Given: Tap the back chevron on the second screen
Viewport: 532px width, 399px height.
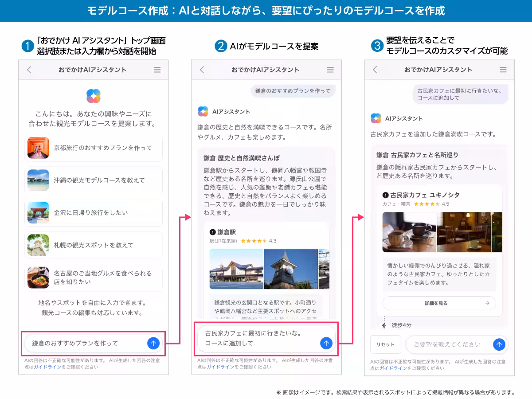Looking at the screenshot, I should (201, 70).
